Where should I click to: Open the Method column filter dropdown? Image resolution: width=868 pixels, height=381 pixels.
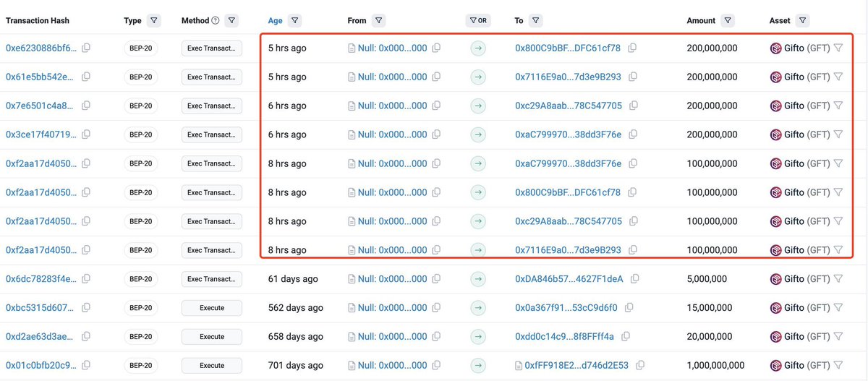pyautogui.click(x=231, y=21)
